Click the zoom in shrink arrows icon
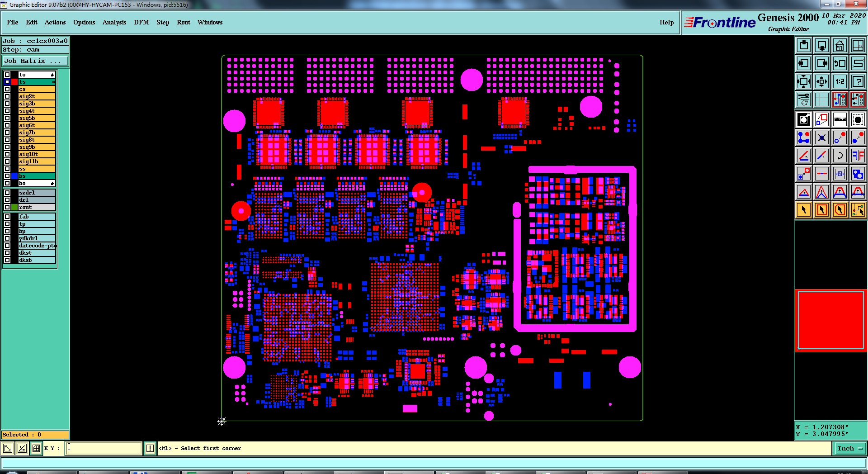Screen dimensions: 868x474 [822, 81]
